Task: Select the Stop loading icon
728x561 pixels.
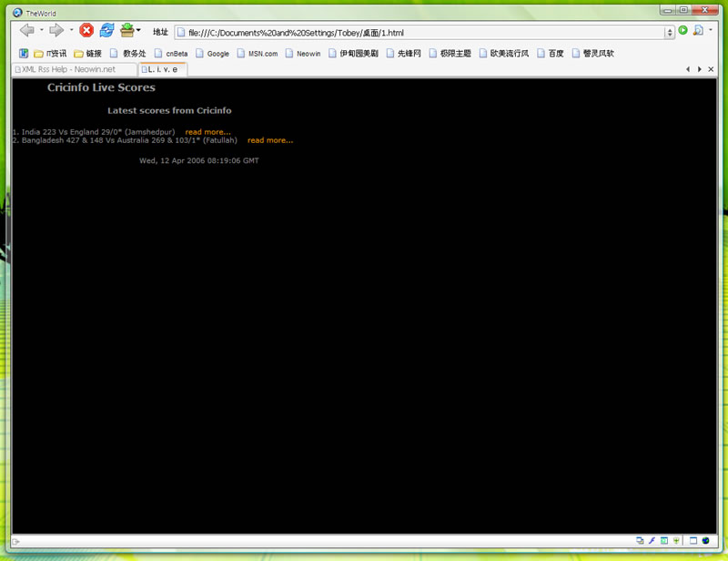Action: click(x=86, y=30)
